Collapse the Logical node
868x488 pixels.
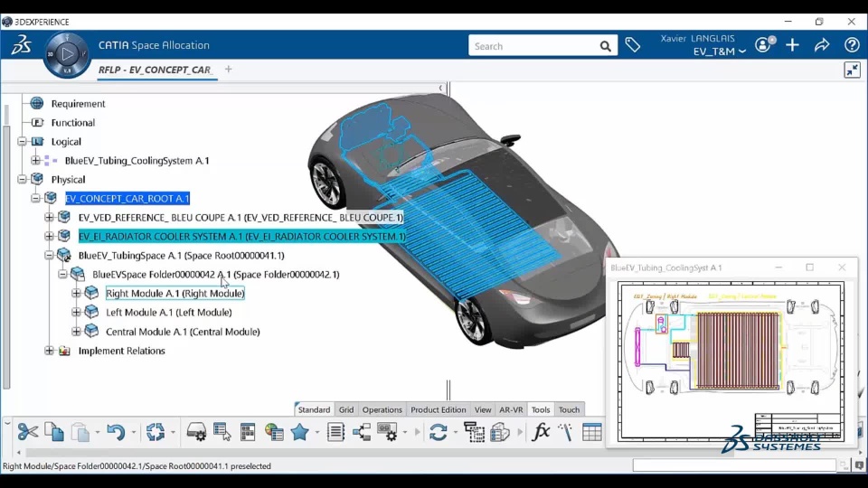[22, 142]
